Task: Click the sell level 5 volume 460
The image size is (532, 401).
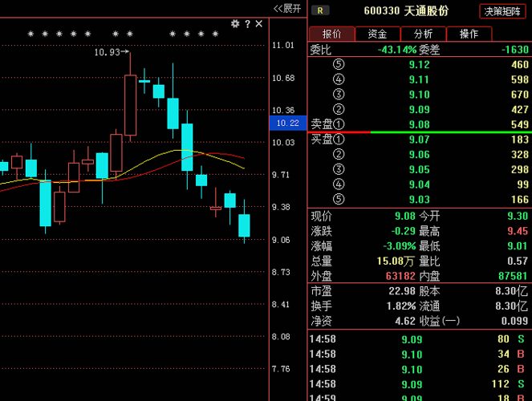Action: 520,64
